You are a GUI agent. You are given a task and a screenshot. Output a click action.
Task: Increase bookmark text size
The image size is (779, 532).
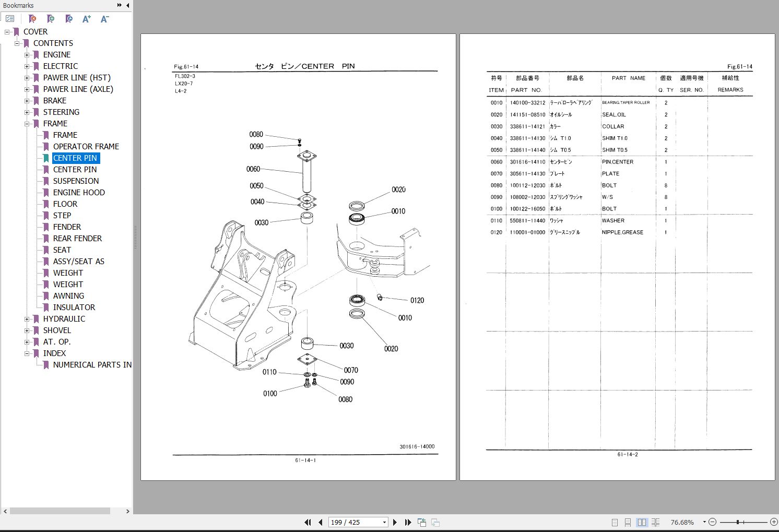click(87, 19)
